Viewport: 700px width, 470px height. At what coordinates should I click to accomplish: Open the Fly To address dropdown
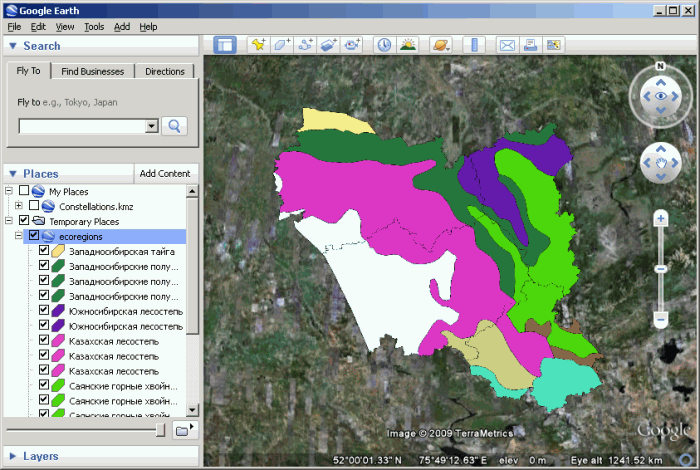tap(152, 126)
